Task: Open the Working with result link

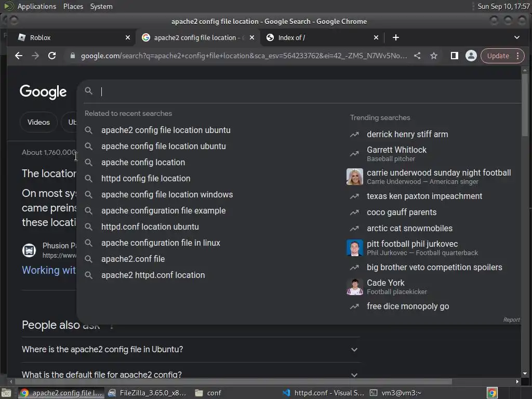Action: pyautogui.click(x=49, y=270)
